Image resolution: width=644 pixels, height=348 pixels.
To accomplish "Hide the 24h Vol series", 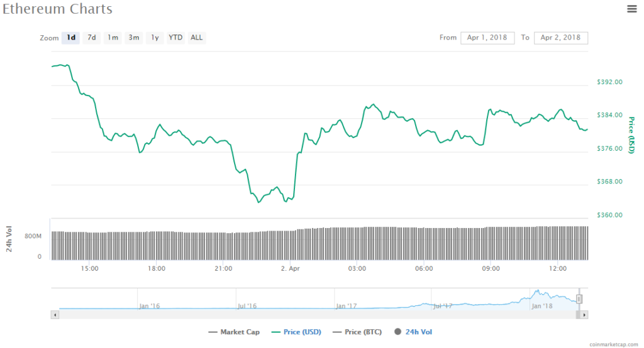I will (413, 332).
